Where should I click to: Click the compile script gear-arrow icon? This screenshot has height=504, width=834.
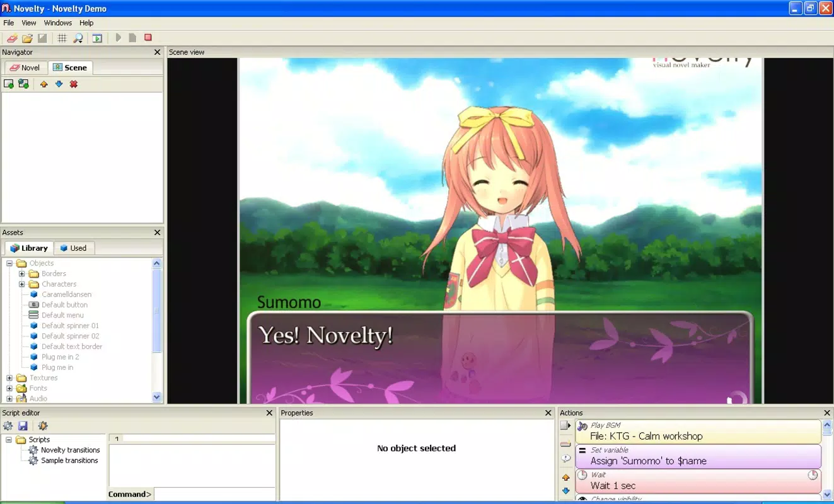pos(43,426)
